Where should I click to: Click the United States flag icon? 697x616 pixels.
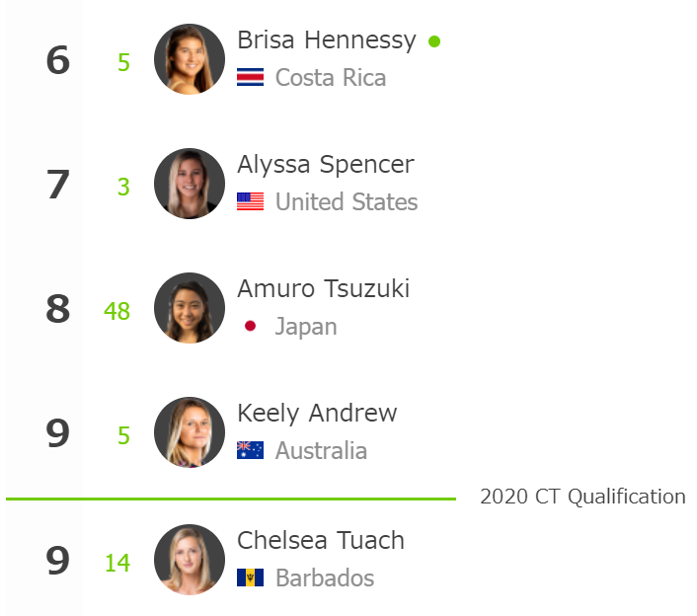tap(250, 201)
